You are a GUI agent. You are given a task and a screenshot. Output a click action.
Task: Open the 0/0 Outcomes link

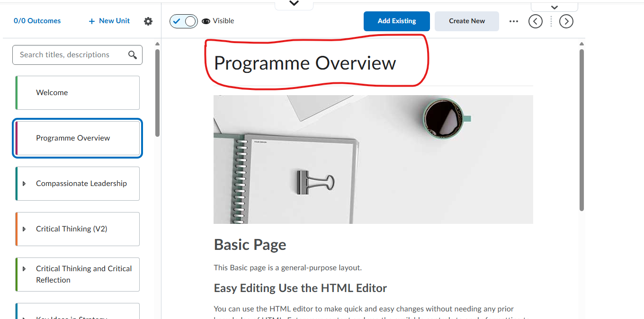coord(37,21)
